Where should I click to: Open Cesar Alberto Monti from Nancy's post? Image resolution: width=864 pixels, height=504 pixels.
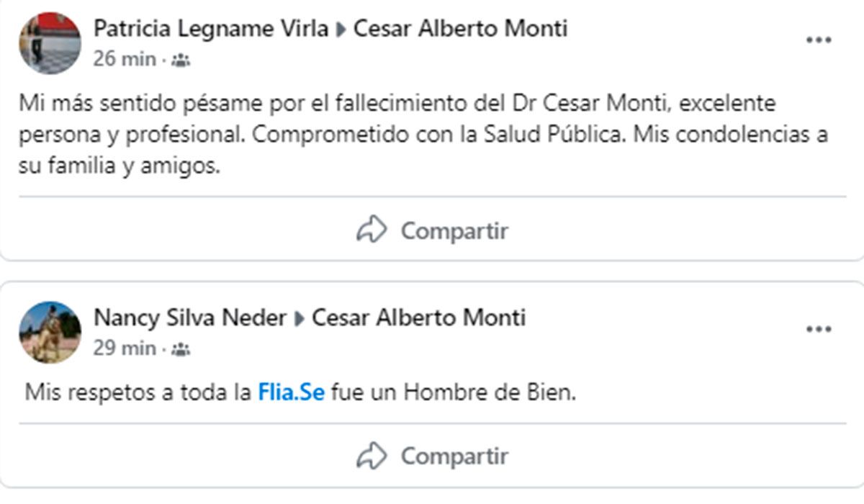click(x=418, y=318)
